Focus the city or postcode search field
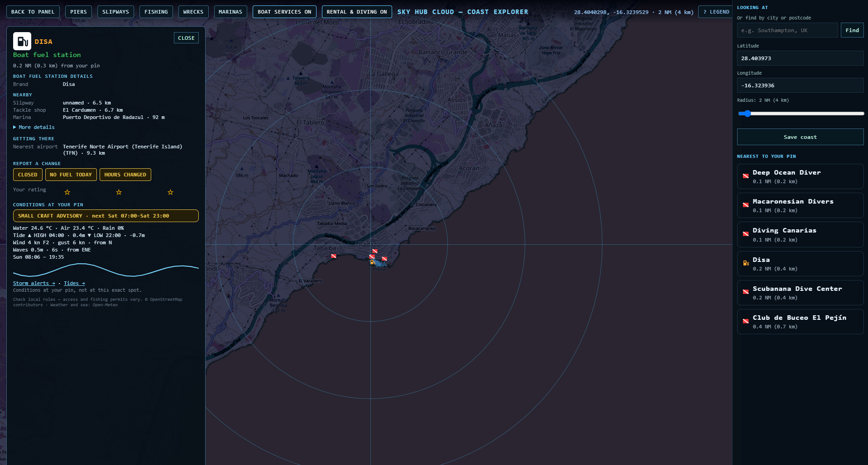The width and height of the screenshot is (868, 465). pyautogui.click(x=787, y=30)
